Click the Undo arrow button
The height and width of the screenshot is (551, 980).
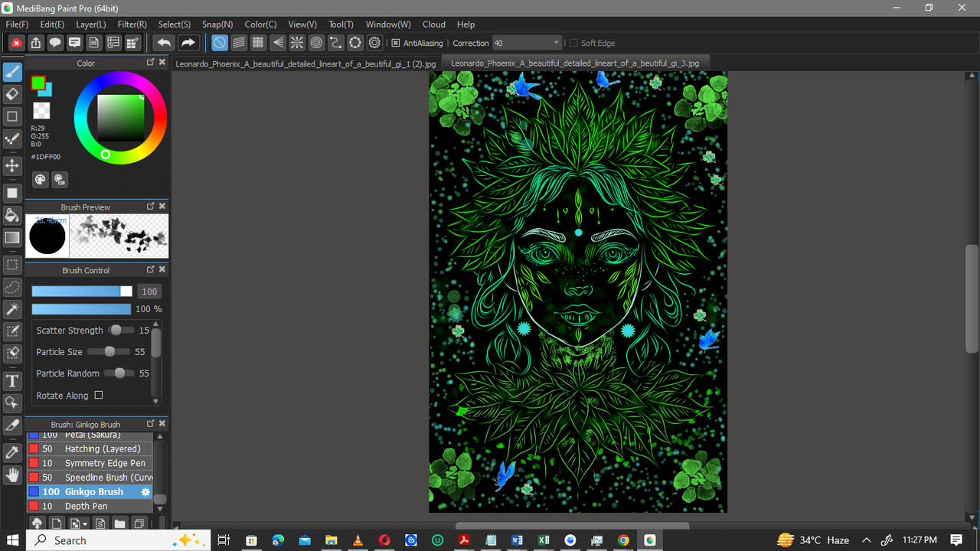click(x=164, y=43)
